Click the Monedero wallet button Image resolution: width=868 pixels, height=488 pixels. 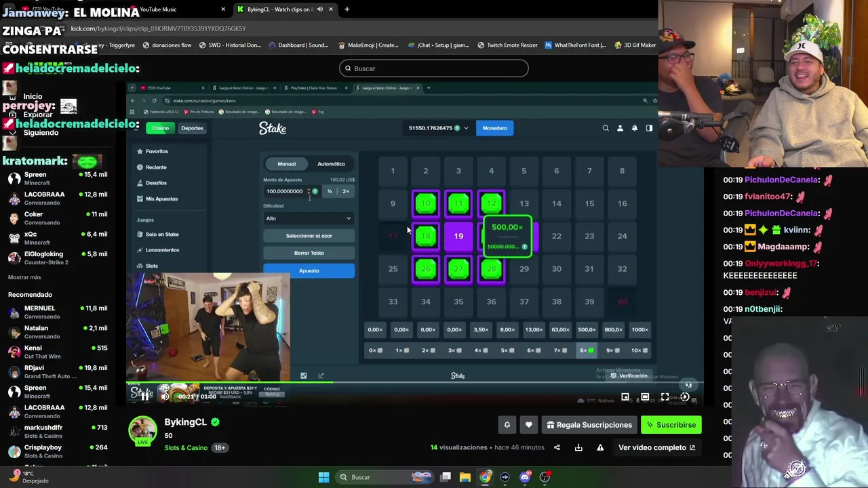[494, 128]
